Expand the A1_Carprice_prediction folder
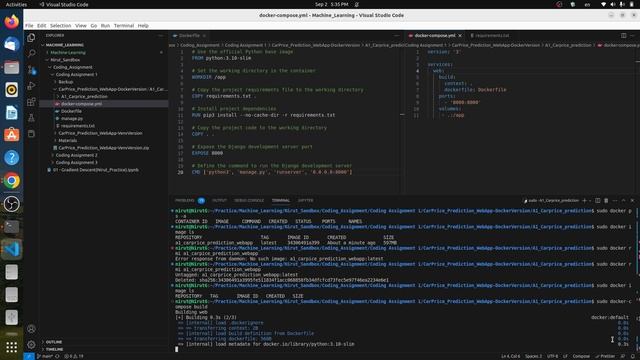 84,96
